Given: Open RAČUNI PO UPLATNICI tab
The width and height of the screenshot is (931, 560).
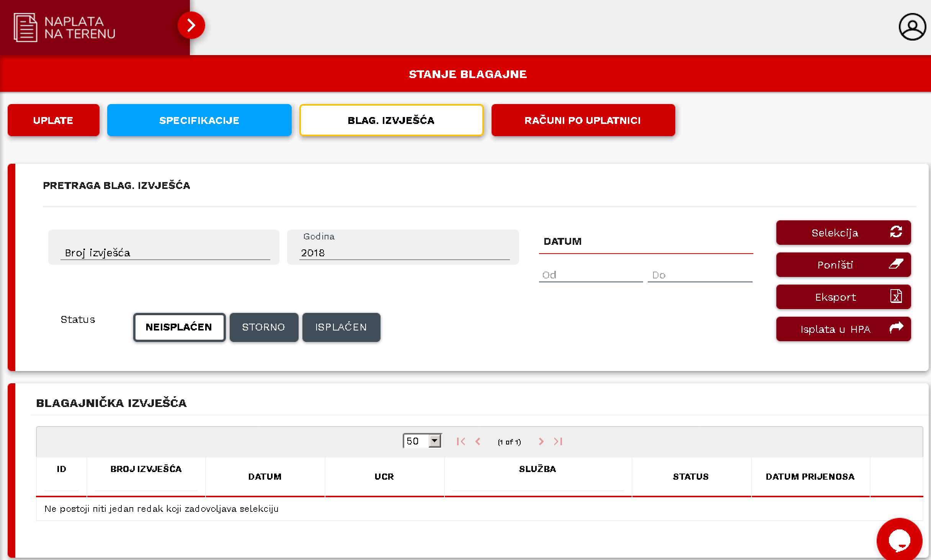Looking at the screenshot, I should (583, 120).
